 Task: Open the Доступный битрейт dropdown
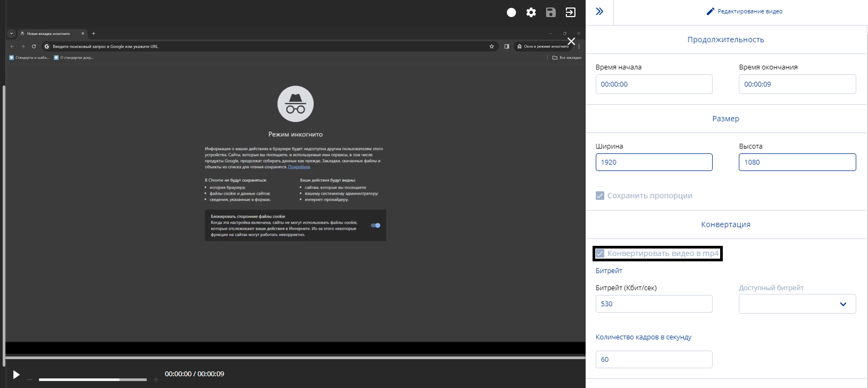[797, 304]
